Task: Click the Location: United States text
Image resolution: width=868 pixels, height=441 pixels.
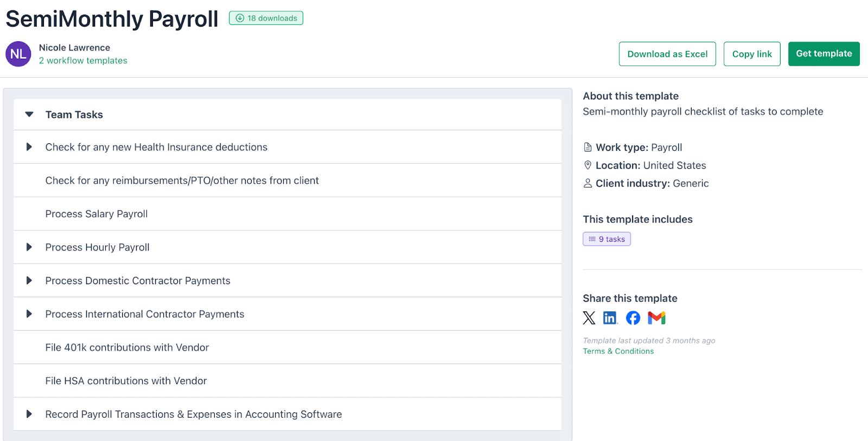Action: coord(651,165)
